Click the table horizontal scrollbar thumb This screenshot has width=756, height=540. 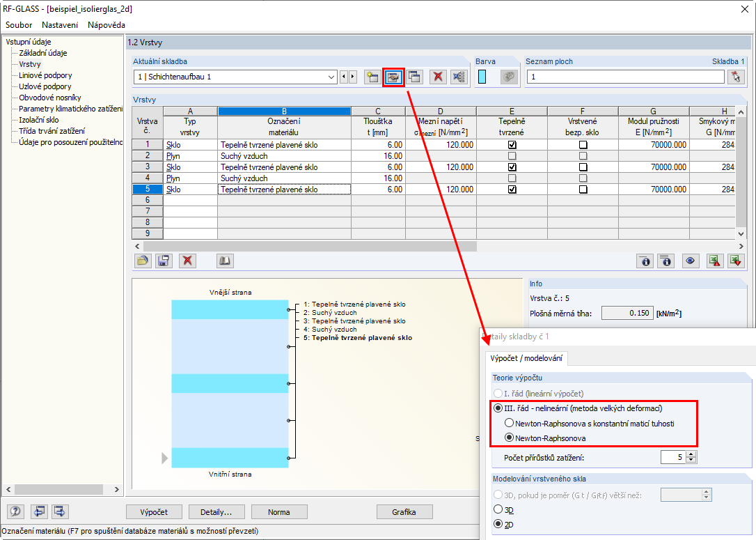point(310,246)
